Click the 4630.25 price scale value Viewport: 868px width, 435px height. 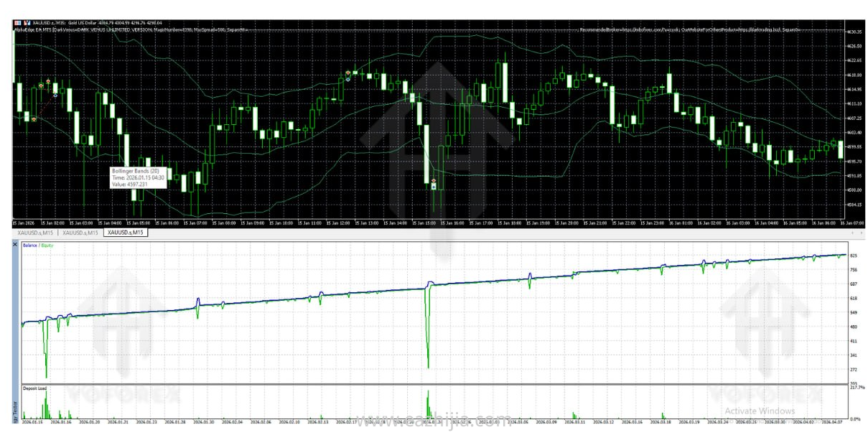tap(854, 32)
